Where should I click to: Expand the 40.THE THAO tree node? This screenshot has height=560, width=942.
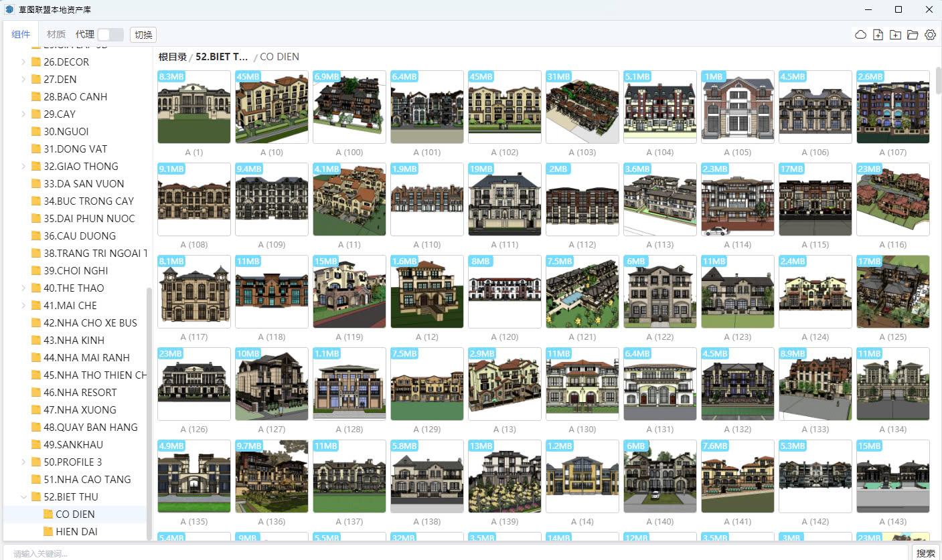23,288
